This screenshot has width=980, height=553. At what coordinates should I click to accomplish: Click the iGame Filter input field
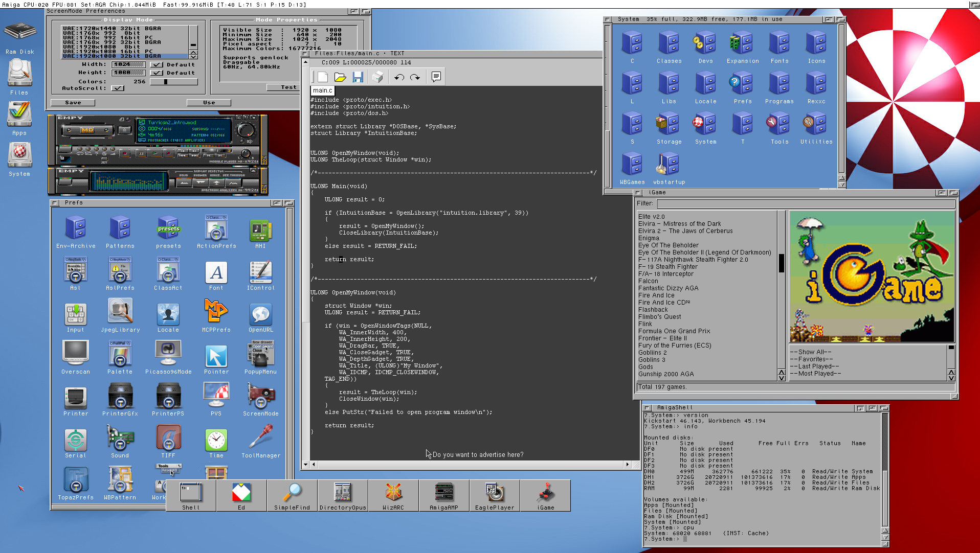[x=806, y=203]
